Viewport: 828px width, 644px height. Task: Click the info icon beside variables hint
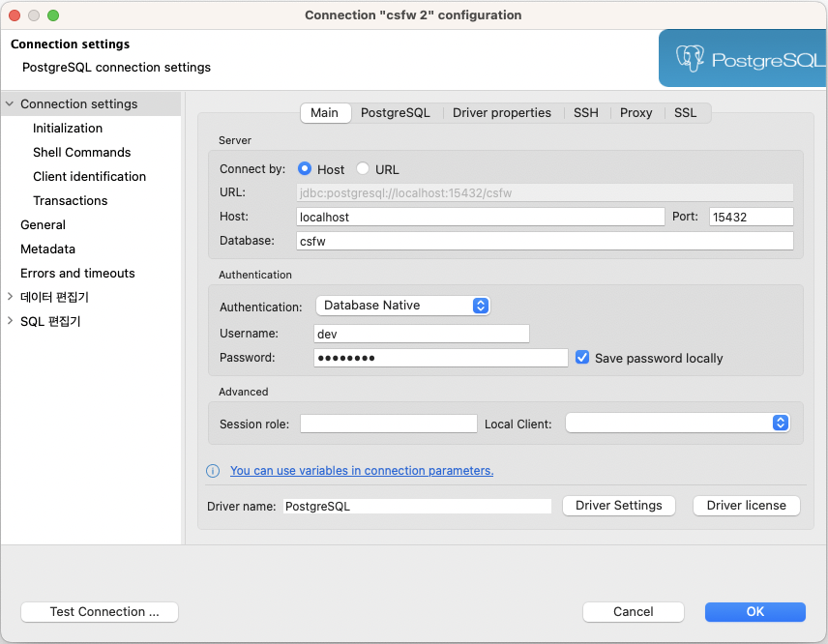[x=213, y=471]
